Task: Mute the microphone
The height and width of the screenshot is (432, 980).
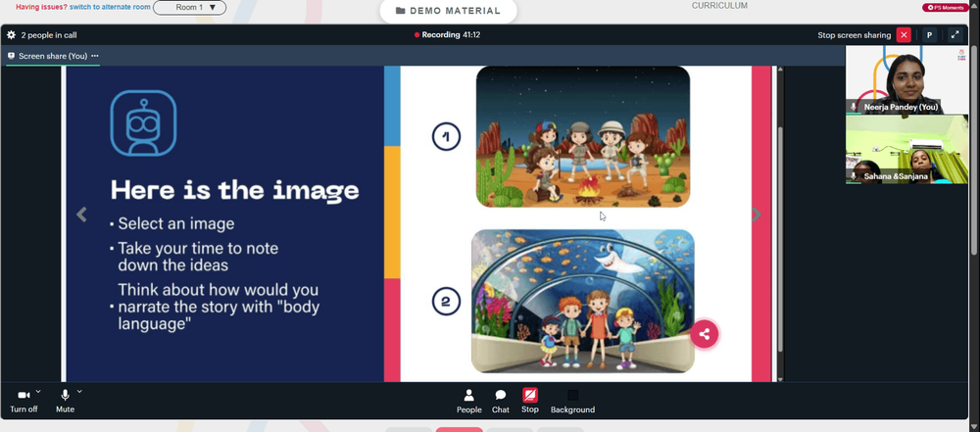Action: pos(65,400)
